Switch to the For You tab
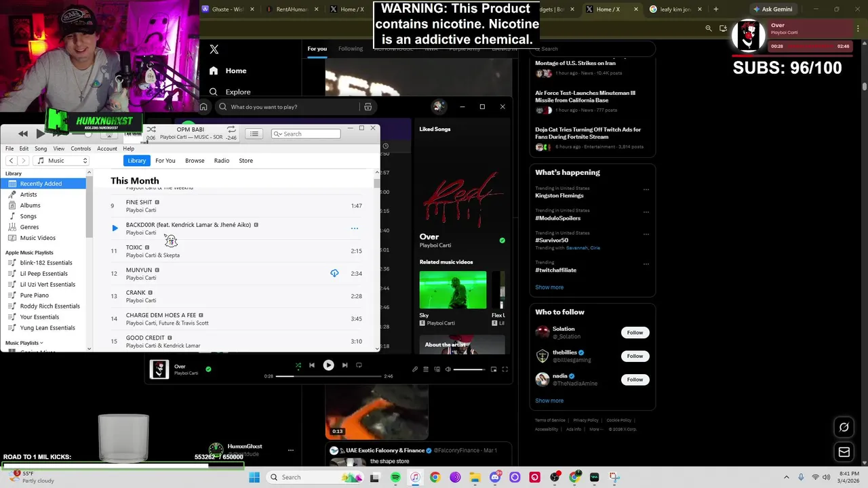The width and height of the screenshot is (868, 488). coord(165,161)
